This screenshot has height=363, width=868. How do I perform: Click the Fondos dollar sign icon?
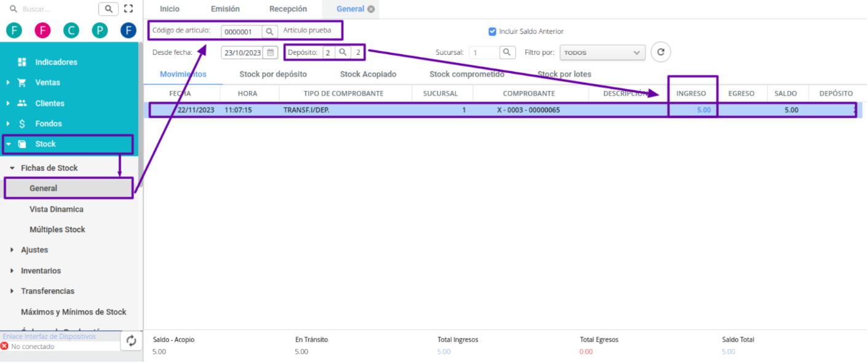(22, 123)
